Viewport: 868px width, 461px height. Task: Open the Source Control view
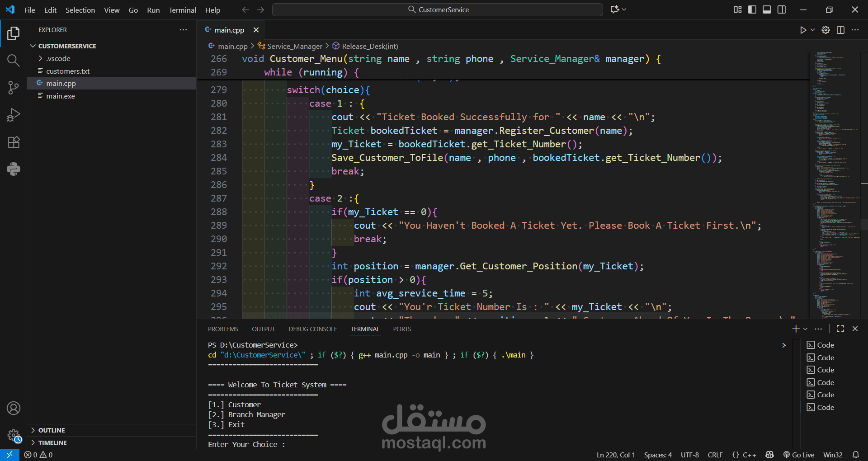14,88
